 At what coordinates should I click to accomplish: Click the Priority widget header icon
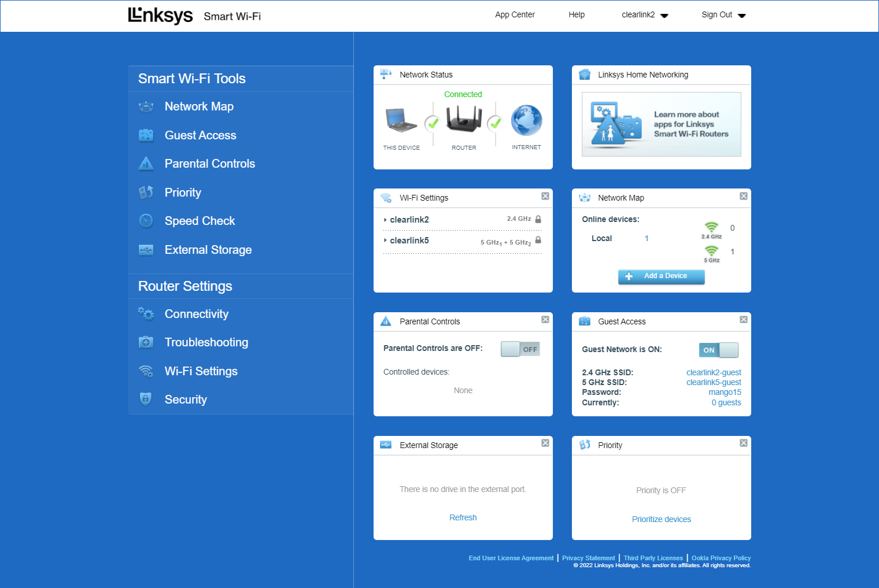585,445
